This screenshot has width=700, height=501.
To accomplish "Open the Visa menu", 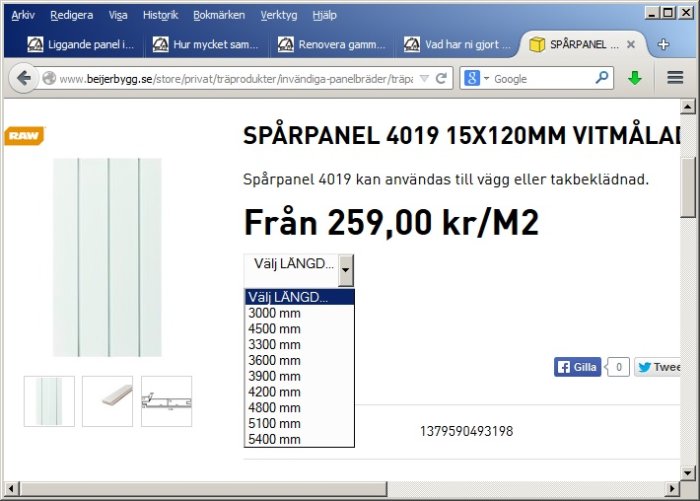I will (x=118, y=15).
